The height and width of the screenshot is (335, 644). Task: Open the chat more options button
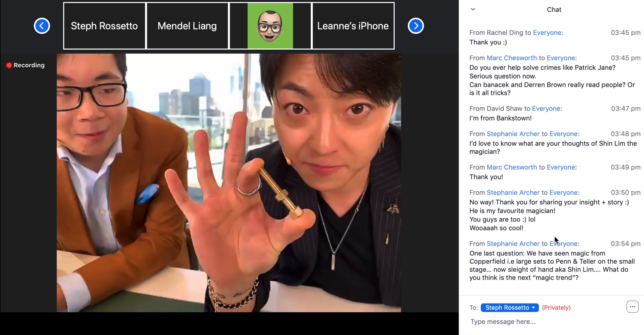(x=632, y=307)
